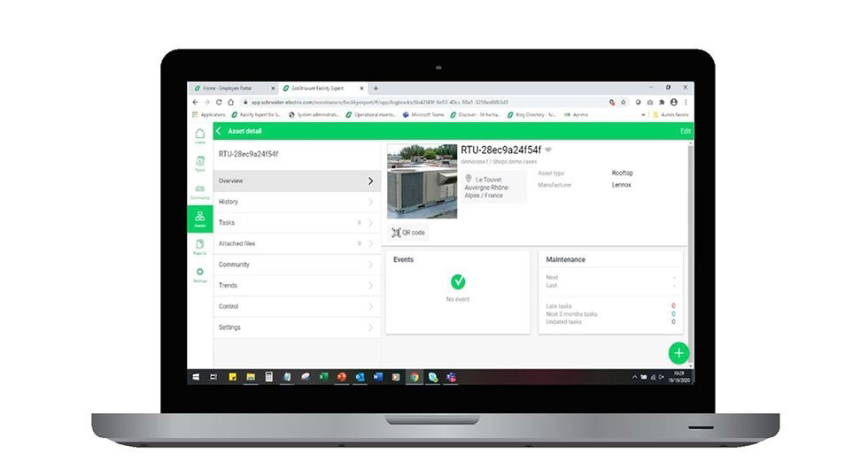Bookmark page with the star icon
This screenshot has width=868, height=461.
(x=624, y=102)
